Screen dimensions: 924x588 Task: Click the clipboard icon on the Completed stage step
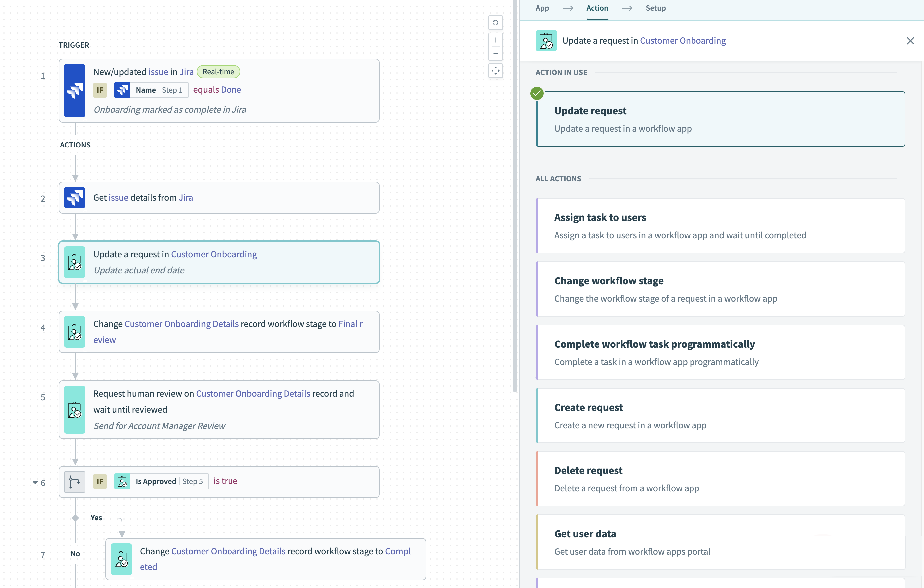coord(121,559)
